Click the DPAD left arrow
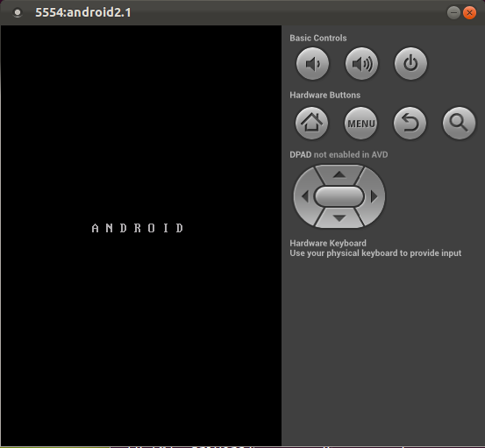This screenshot has width=485, height=448. (304, 196)
